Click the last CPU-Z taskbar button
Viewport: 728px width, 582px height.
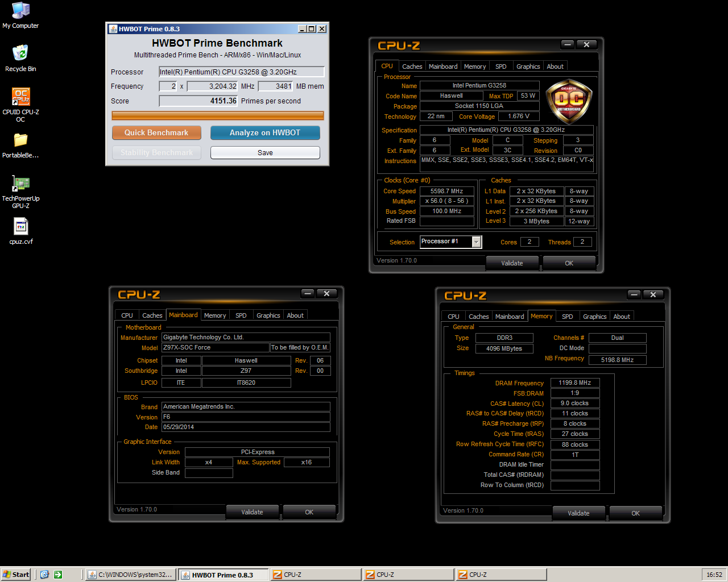(501, 575)
